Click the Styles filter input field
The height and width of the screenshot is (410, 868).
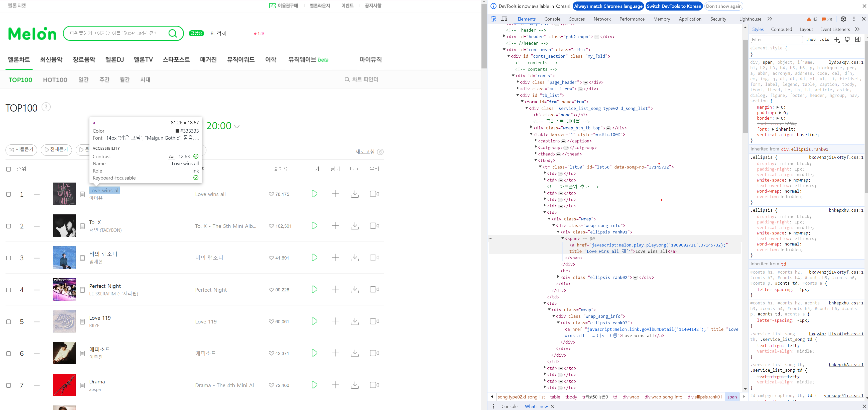point(776,39)
